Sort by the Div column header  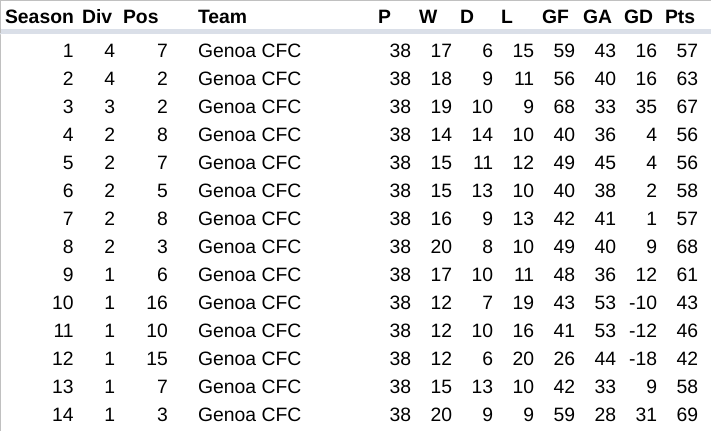(x=97, y=17)
